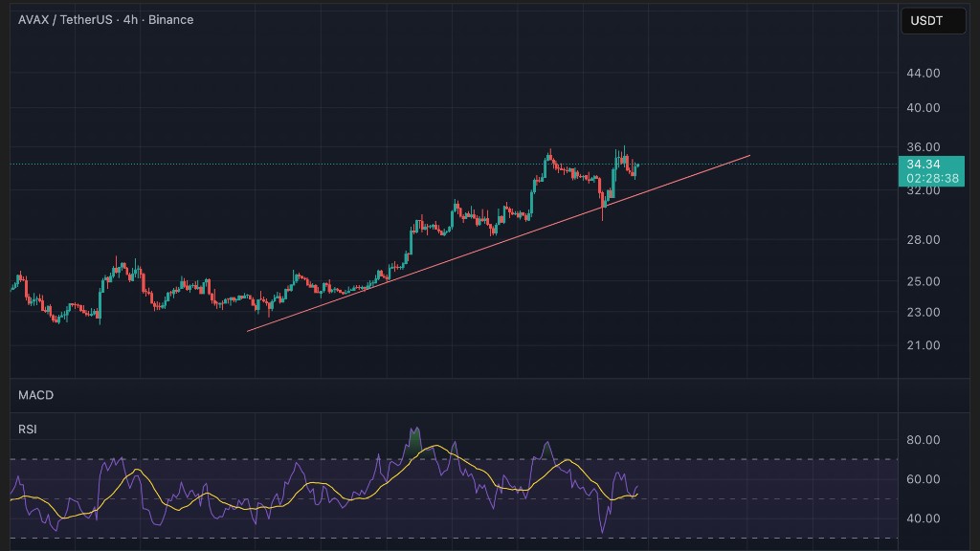
Task: Click the RSI 40.00 scale label
Action: (923, 518)
